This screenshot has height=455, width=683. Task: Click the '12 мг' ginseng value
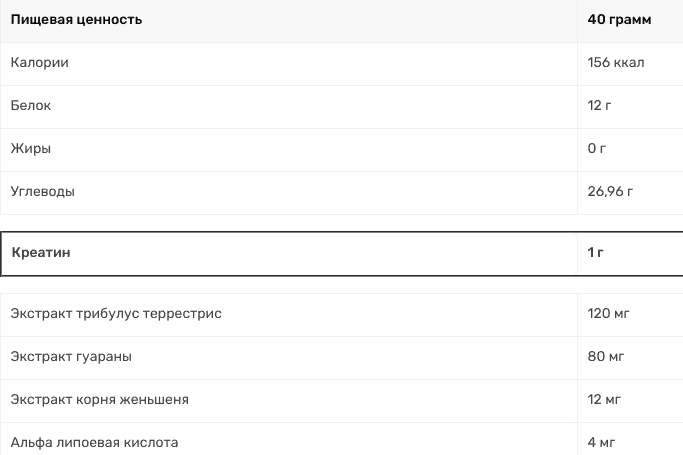coord(604,400)
